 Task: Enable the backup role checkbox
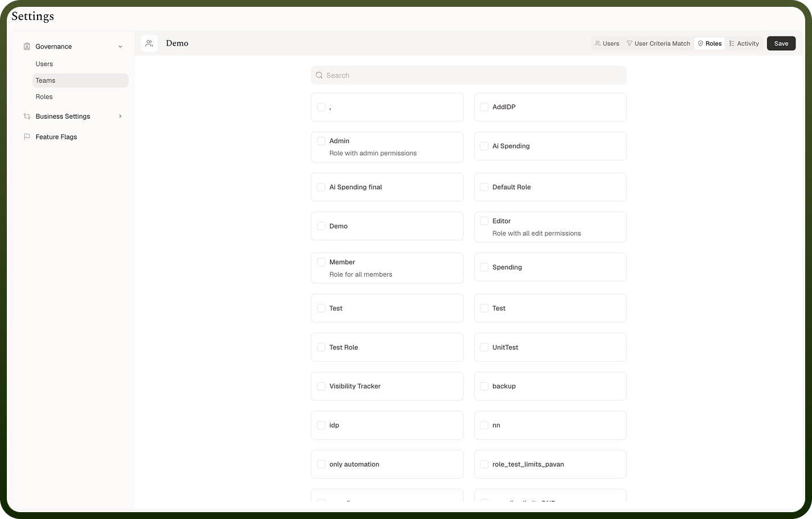click(484, 386)
